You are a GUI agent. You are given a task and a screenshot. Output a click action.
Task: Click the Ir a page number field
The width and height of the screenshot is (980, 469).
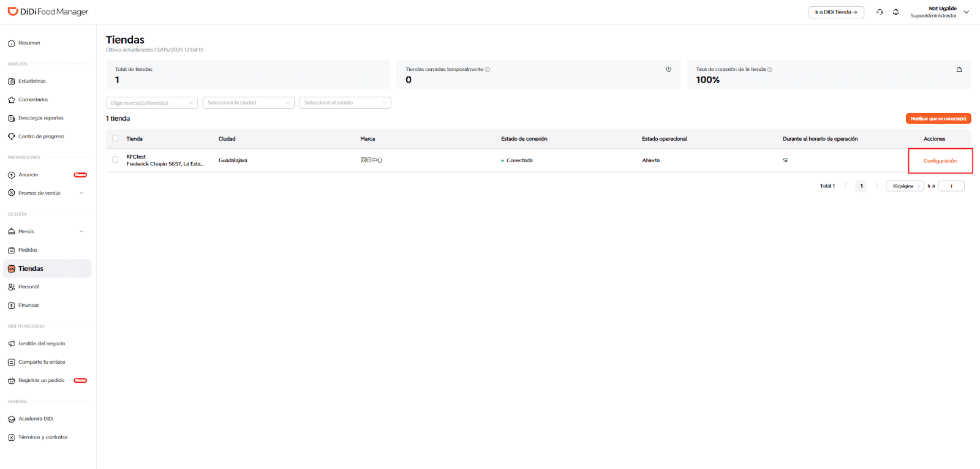951,186
